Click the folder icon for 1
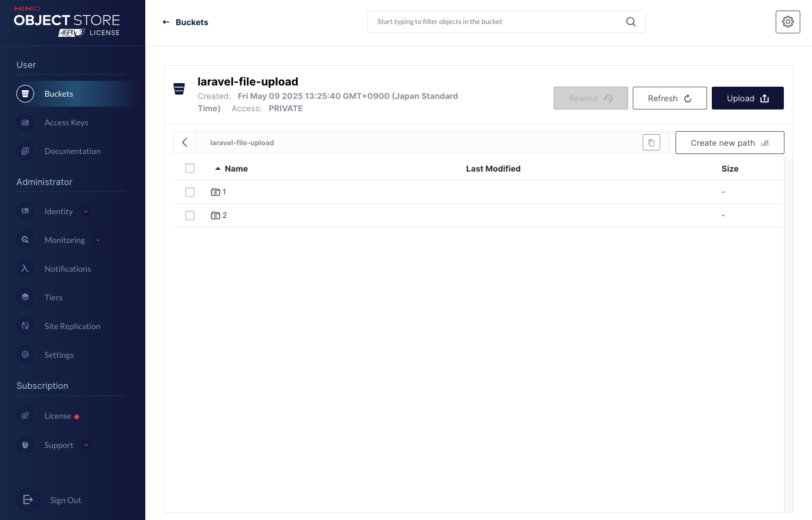812x520 pixels. 215,192
